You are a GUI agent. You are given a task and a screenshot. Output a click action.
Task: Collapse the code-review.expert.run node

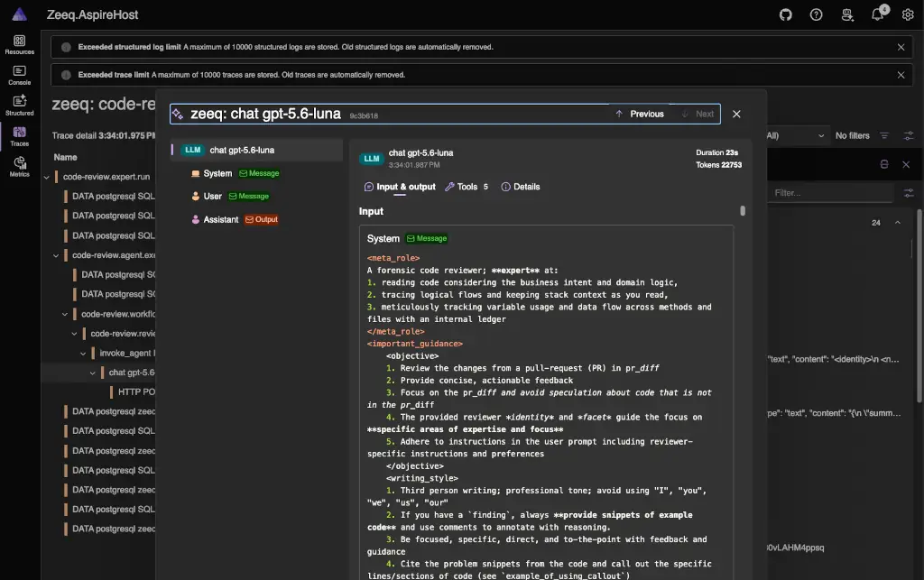click(47, 177)
